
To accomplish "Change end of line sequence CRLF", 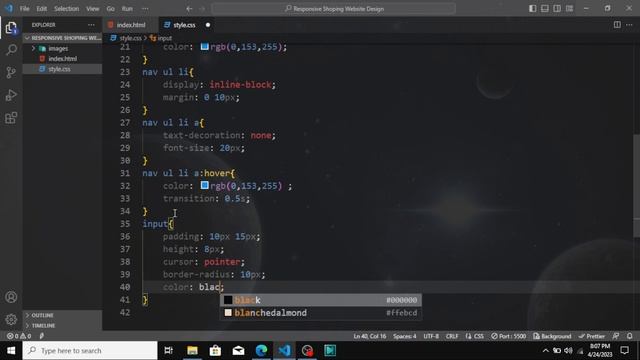I will click(452, 336).
